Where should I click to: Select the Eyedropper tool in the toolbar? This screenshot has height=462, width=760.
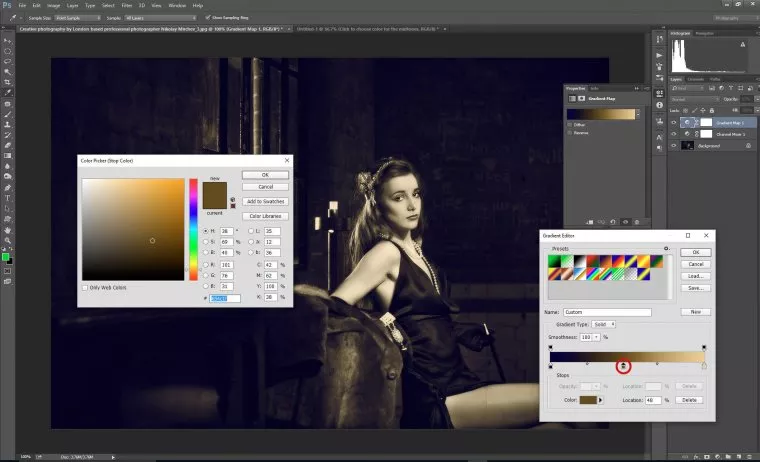coord(7,92)
